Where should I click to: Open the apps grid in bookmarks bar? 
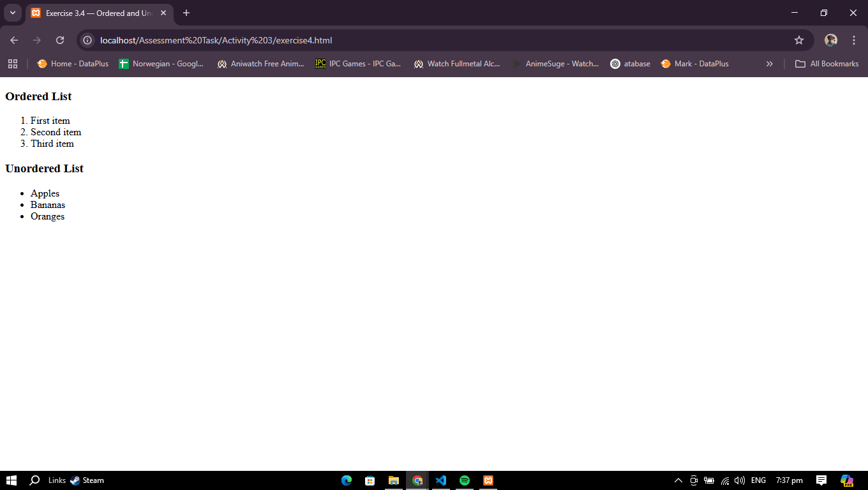pyautogui.click(x=13, y=64)
